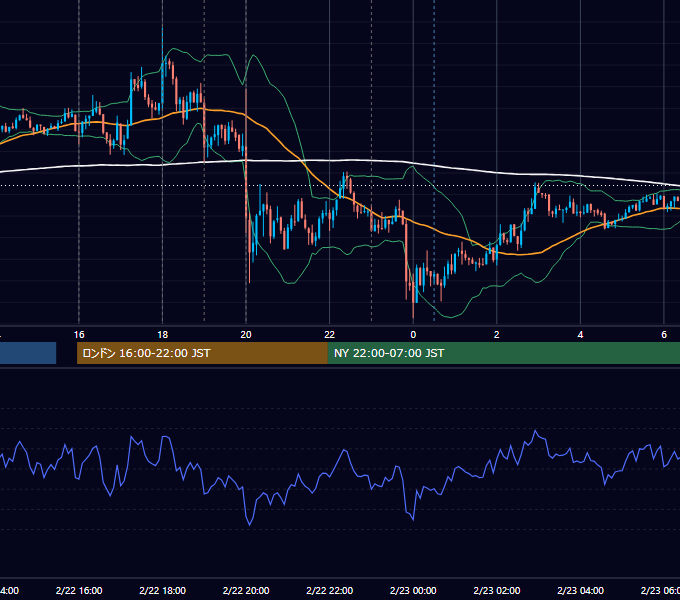Click the hour 20 axis tick label
The height and width of the screenshot is (600, 680).
pyautogui.click(x=246, y=335)
